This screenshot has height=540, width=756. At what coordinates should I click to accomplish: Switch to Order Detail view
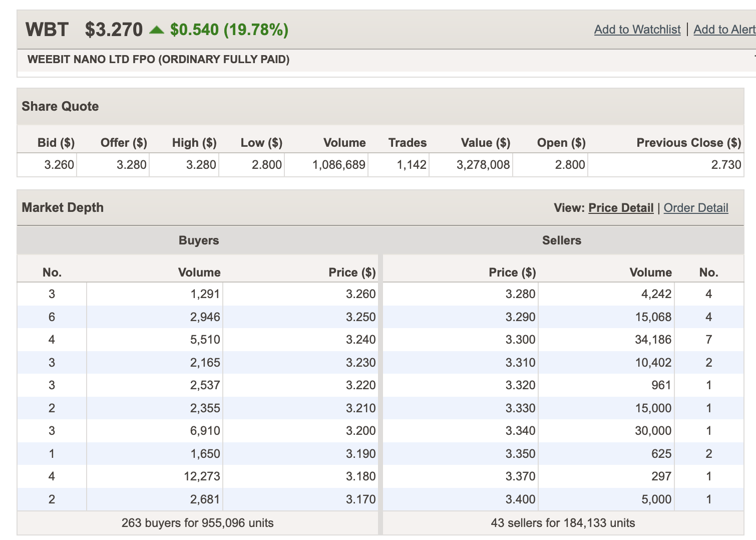(x=695, y=208)
